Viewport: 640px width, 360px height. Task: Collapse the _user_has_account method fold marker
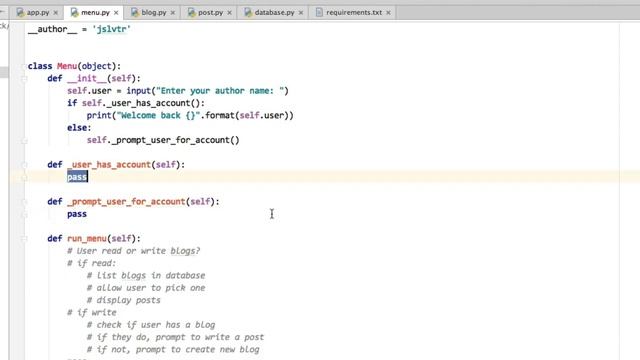pos(24,164)
